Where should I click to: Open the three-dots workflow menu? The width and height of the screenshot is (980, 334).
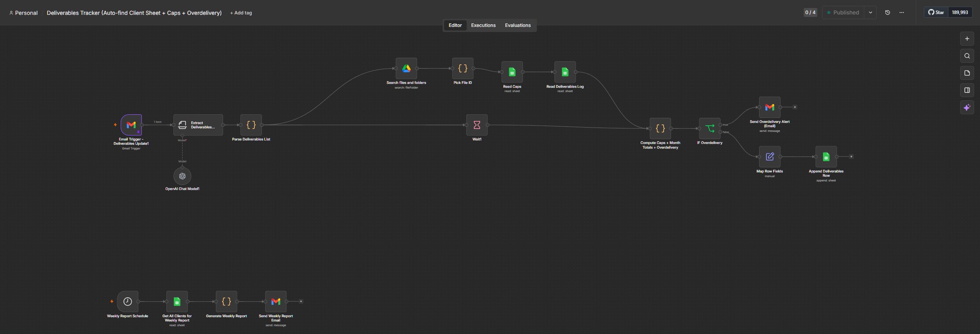(x=901, y=12)
